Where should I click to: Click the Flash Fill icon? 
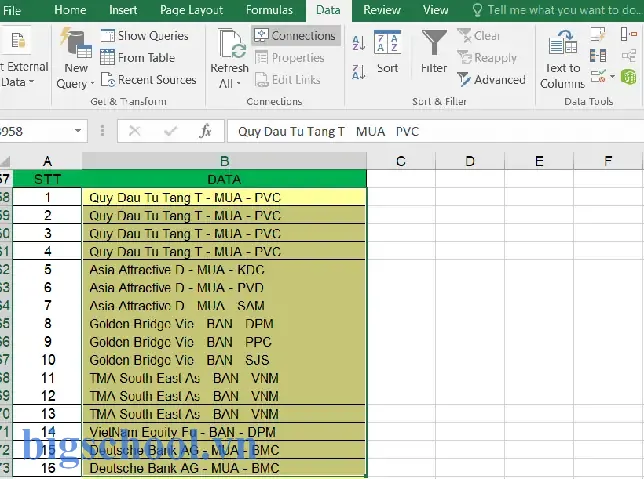(598, 35)
